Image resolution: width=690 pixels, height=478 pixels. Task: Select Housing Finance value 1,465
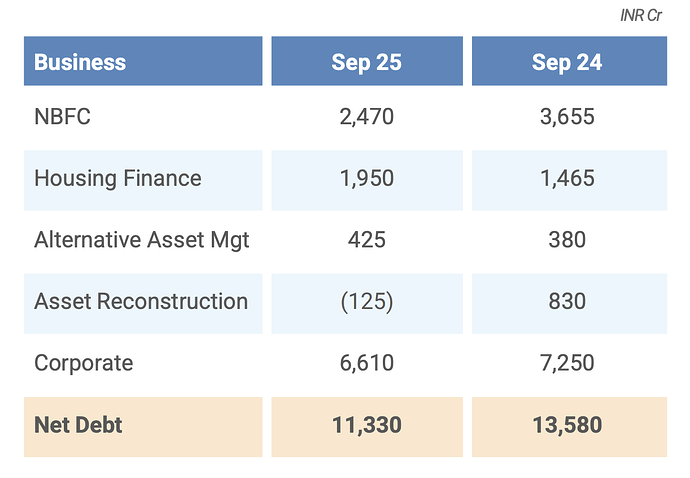tap(566, 179)
